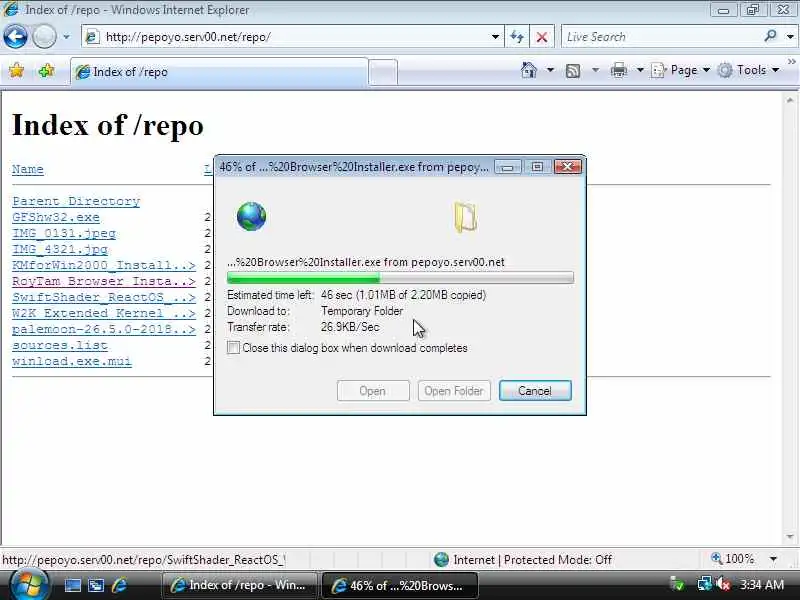The width and height of the screenshot is (800, 600).
Task: Open the Parent Directory link
Action: (x=76, y=201)
